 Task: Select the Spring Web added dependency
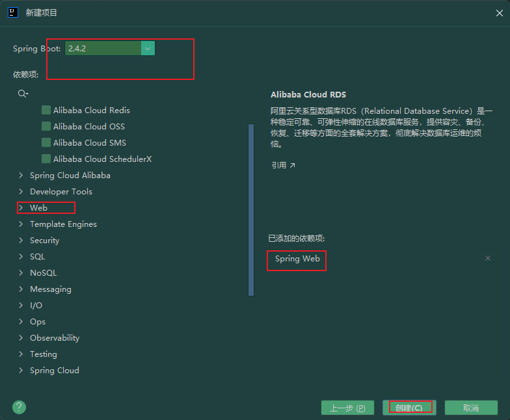click(x=297, y=259)
